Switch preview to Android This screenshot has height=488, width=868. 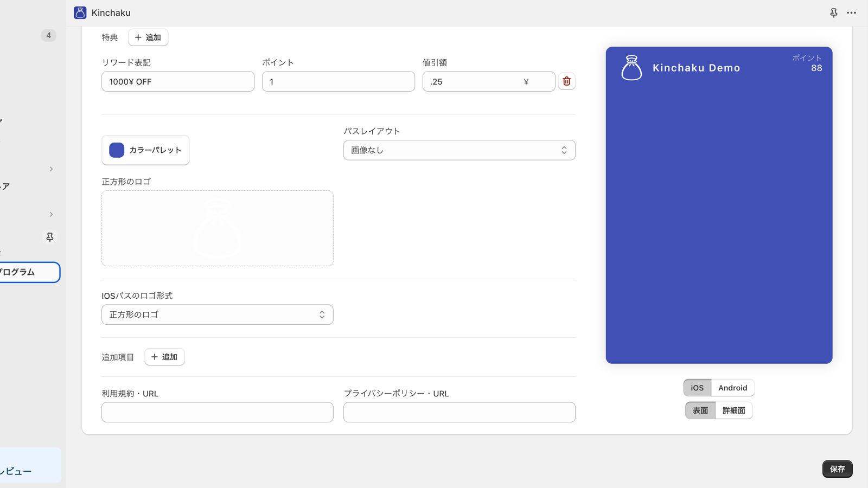pyautogui.click(x=732, y=388)
